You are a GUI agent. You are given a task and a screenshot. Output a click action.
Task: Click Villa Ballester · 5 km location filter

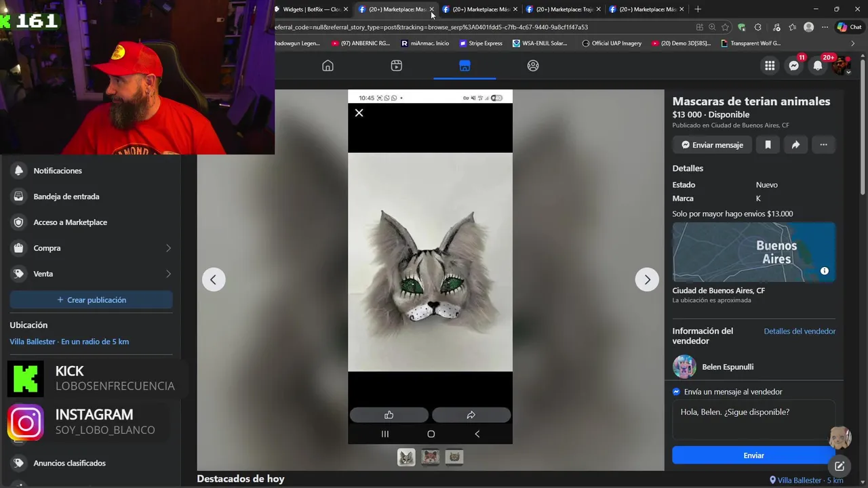(807, 480)
